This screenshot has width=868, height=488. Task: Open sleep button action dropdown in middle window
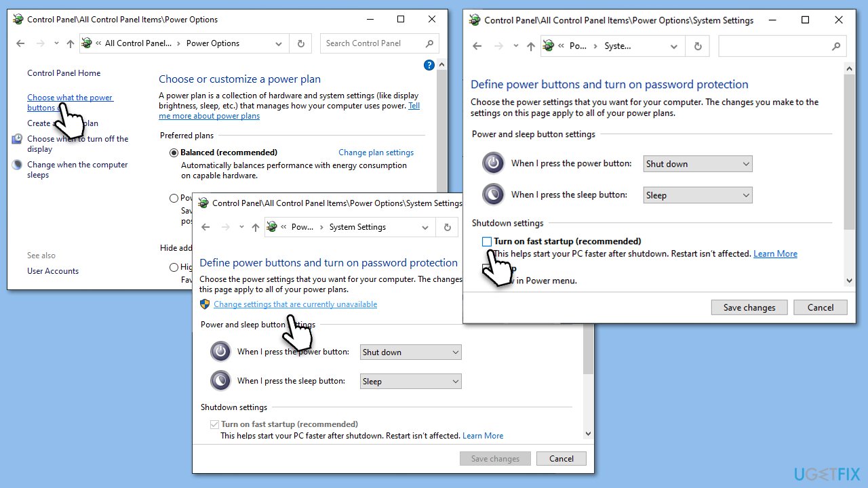click(410, 381)
